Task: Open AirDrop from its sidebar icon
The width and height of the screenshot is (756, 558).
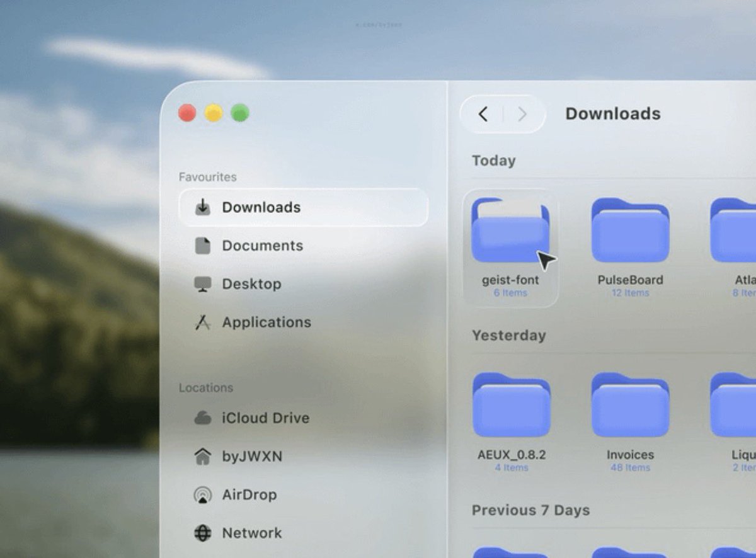Action: [202, 494]
